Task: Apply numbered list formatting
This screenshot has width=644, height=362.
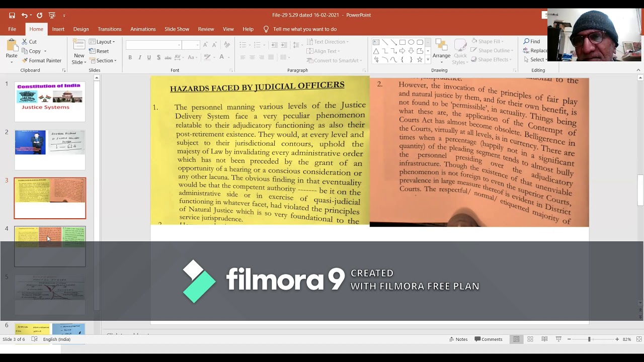Action: [257, 45]
